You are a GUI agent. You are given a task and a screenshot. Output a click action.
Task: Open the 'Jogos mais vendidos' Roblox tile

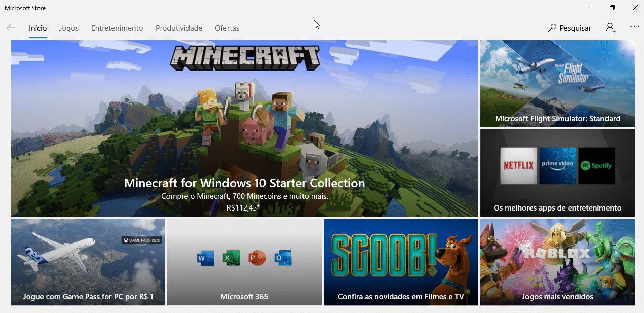click(x=557, y=262)
